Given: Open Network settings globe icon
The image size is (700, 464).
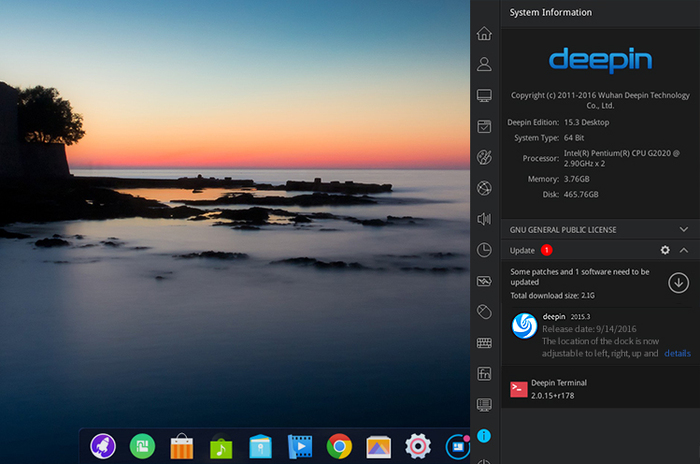Looking at the screenshot, I should tap(484, 188).
